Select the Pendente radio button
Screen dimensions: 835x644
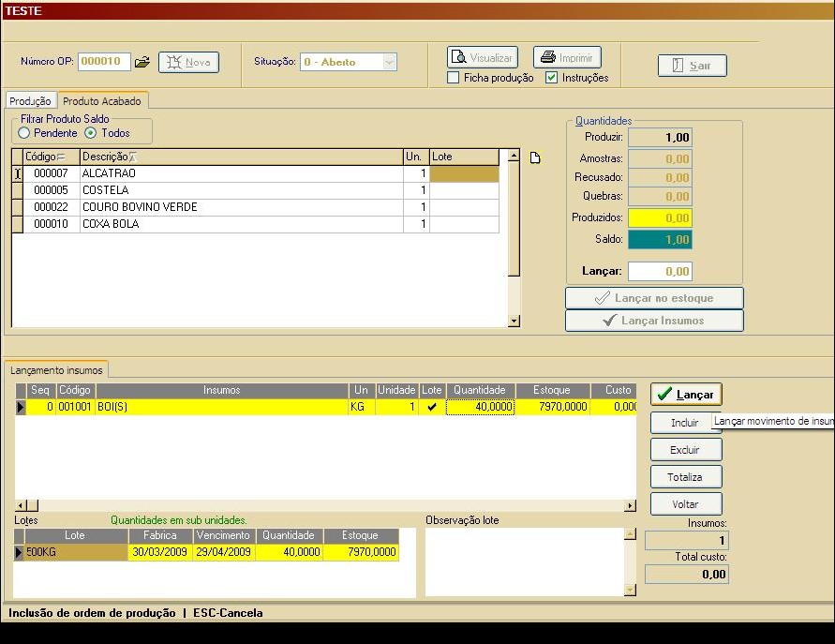pyautogui.click(x=24, y=133)
